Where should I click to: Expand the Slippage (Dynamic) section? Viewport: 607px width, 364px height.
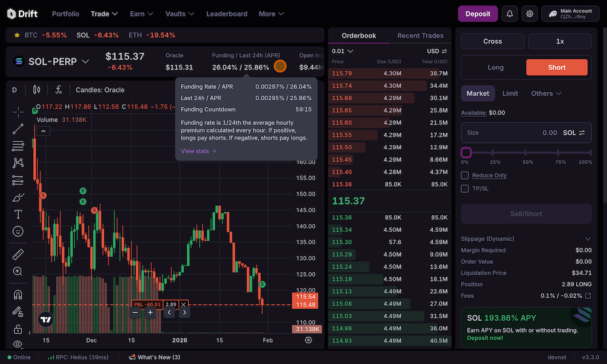point(587,239)
